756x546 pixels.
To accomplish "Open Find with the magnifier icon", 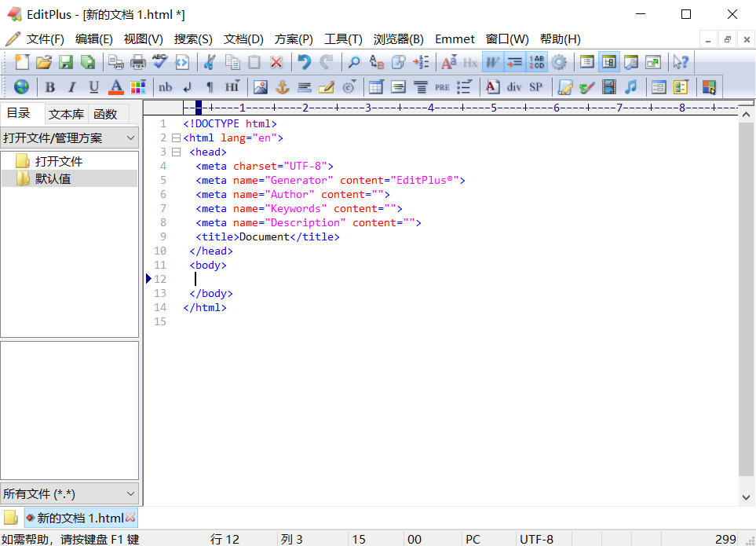I will tap(354, 62).
